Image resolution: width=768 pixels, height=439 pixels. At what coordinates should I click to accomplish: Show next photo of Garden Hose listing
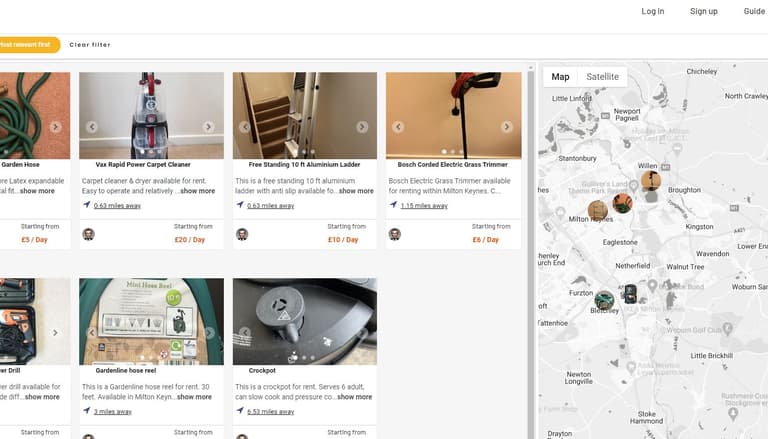(x=55, y=127)
